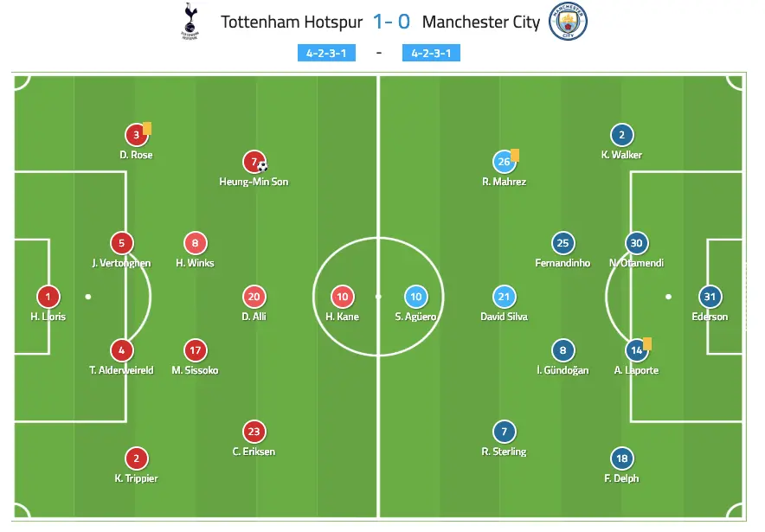Screen dimensions: 765x532
Task: Select F. Delph's number 18 marker
Action: coord(620,458)
